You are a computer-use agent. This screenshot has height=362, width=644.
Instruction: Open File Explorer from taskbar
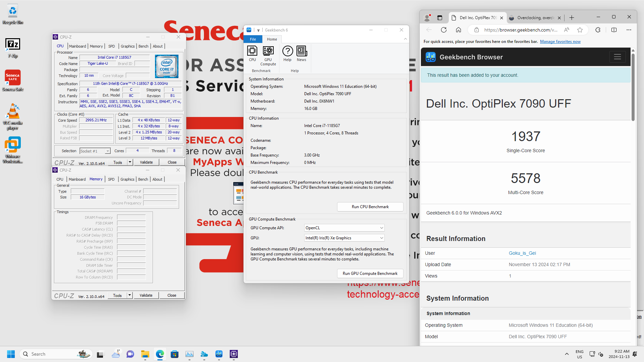(x=145, y=354)
